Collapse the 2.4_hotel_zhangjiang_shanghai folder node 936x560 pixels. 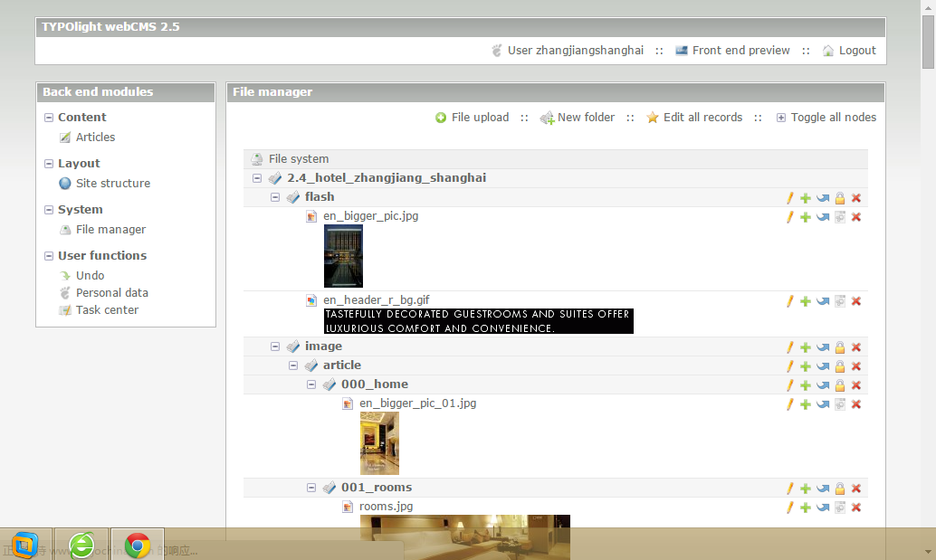tap(257, 177)
